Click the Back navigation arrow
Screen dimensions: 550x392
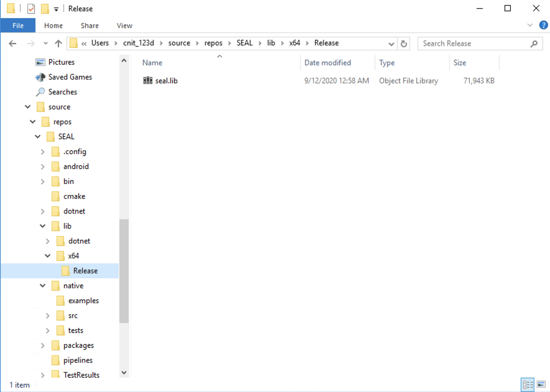[12, 43]
